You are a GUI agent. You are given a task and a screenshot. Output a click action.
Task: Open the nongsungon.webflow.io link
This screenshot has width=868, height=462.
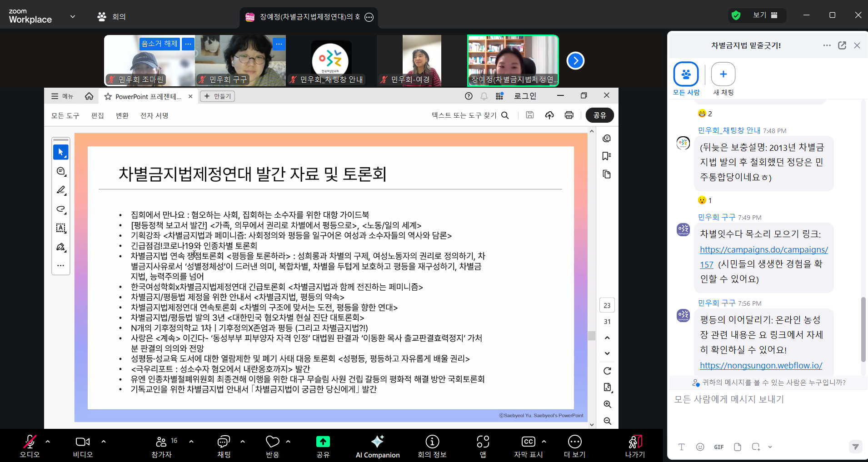click(x=761, y=365)
